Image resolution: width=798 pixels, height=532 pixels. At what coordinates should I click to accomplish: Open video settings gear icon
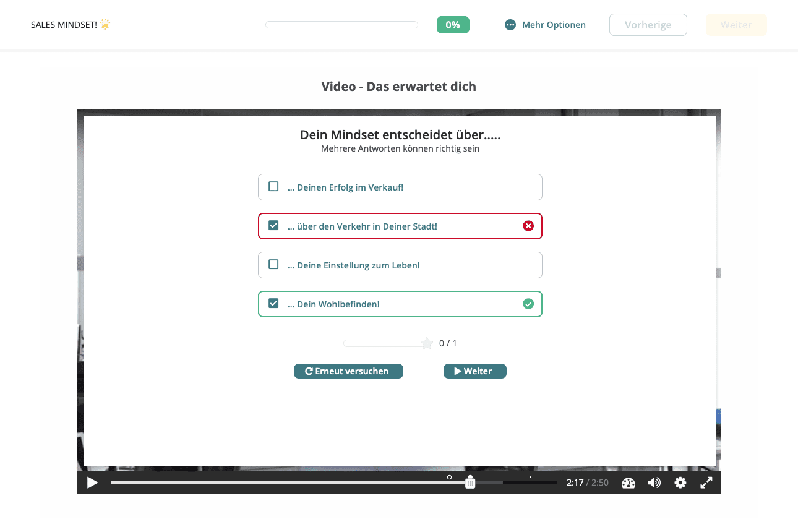(x=680, y=483)
